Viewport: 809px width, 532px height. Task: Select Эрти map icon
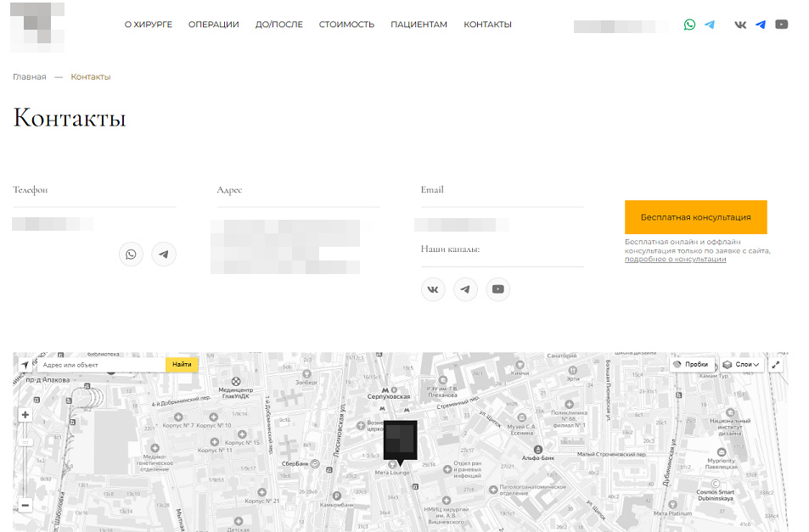pos(573,370)
